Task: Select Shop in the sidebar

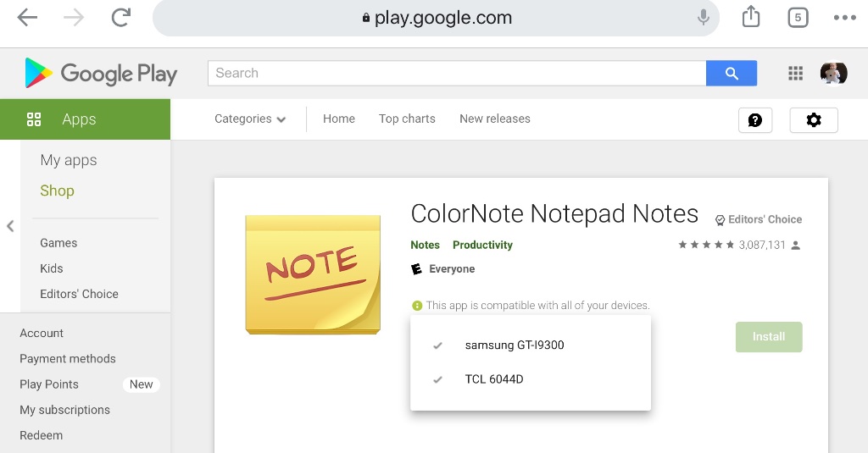Action: coord(57,191)
